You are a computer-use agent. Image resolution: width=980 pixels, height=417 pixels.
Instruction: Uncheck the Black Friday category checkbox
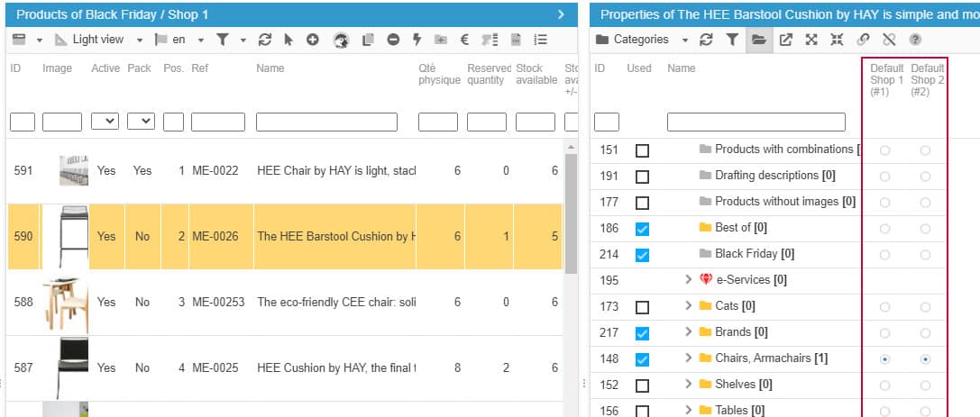642,255
